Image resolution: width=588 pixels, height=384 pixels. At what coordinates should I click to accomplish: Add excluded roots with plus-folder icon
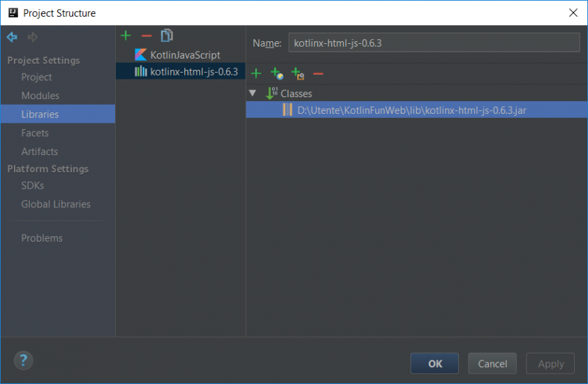click(298, 73)
